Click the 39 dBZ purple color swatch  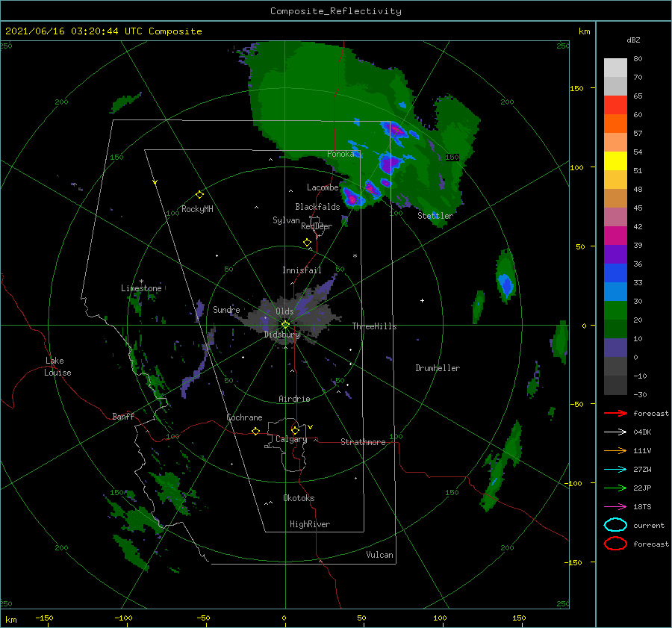[615, 254]
